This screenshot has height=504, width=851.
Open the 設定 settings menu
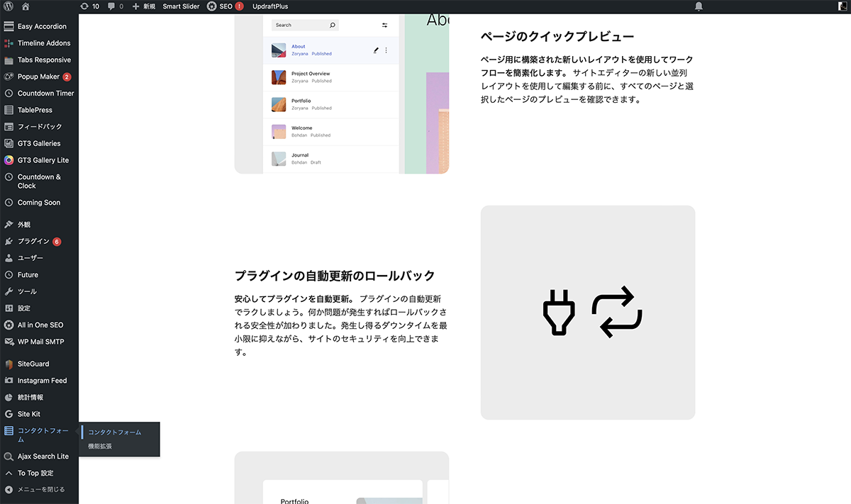pos(24,308)
